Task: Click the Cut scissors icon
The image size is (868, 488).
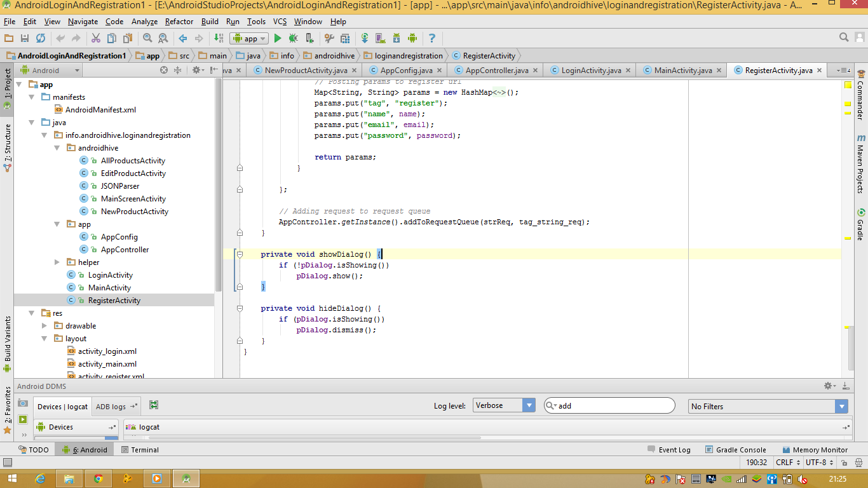Action: [96, 39]
